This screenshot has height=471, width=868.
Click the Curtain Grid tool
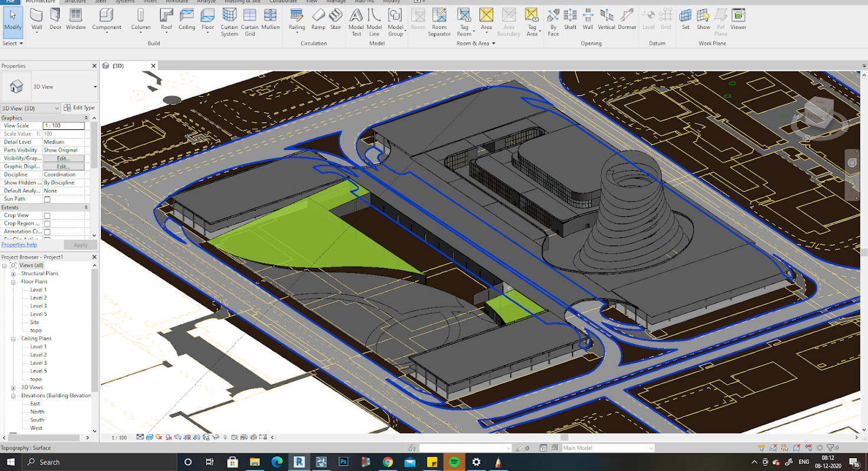[x=250, y=22]
